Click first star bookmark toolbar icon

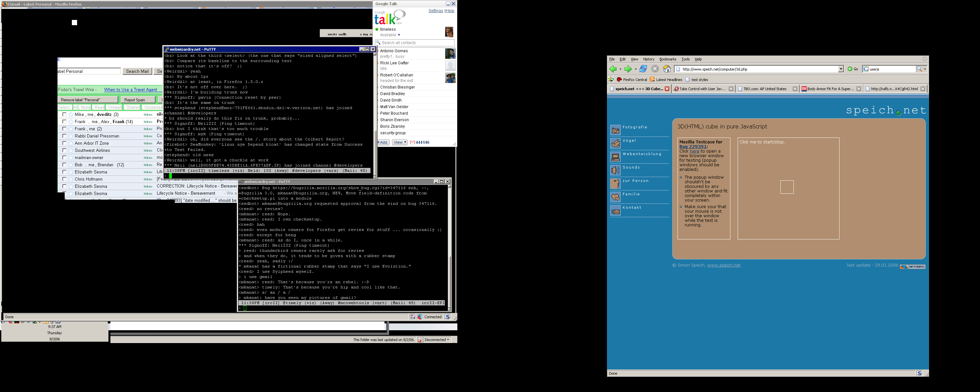click(611, 79)
